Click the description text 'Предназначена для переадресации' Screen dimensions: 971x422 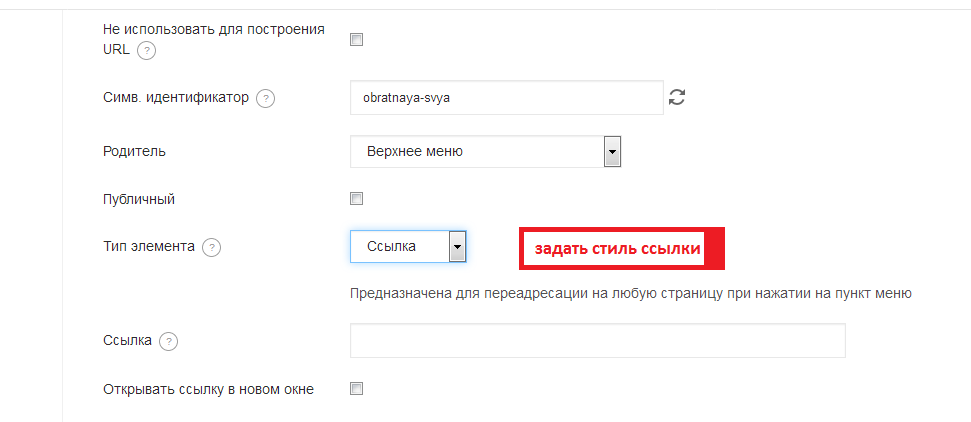click(630, 294)
